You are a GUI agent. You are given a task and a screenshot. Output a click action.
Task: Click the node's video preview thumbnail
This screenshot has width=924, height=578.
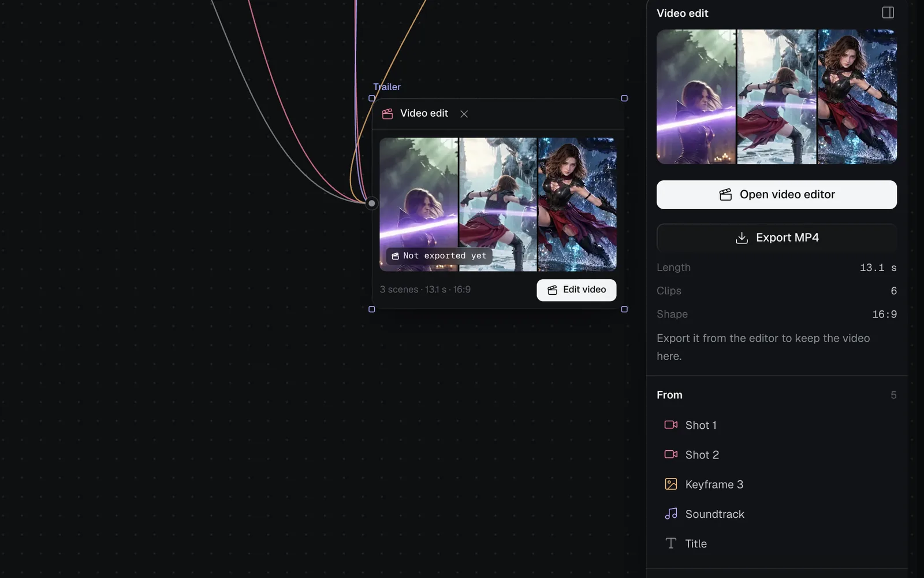498,205
